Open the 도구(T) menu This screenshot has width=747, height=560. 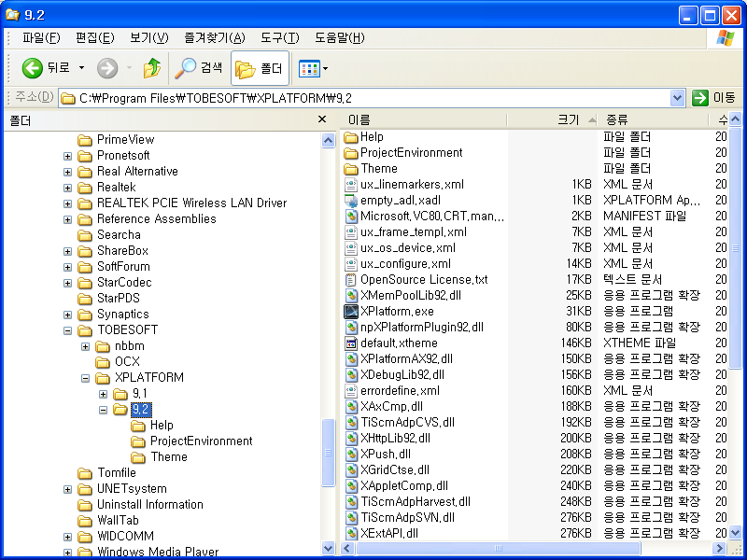coord(279,37)
